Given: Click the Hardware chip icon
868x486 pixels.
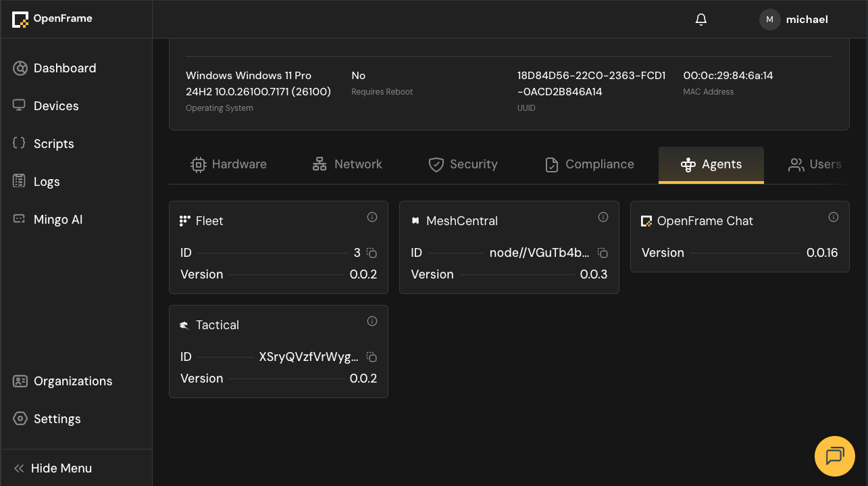Looking at the screenshot, I should [x=198, y=164].
